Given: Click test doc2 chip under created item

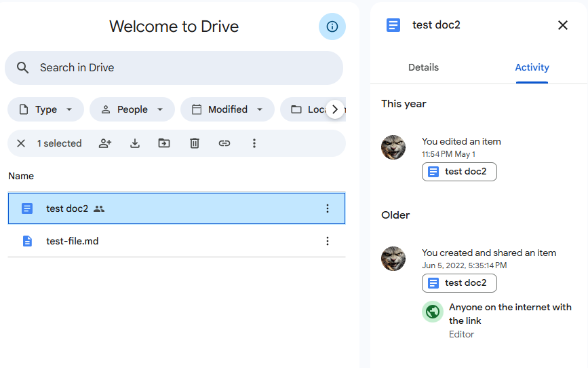Looking at the screenshot, I should (x=459, y=283).
